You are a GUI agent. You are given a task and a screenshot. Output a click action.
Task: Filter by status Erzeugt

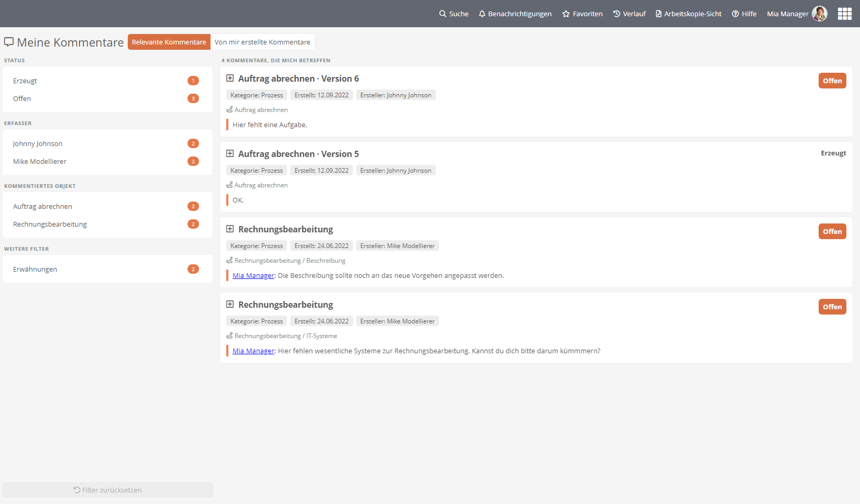pos(107,81)
